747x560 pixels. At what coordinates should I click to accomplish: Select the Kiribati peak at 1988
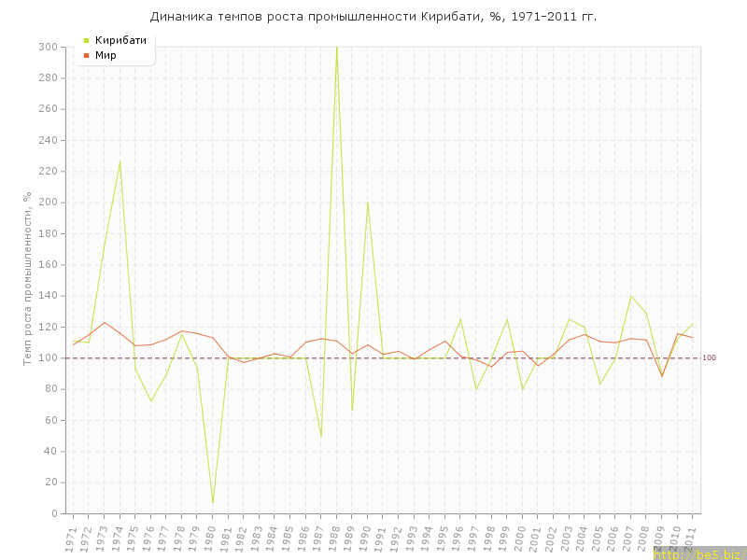pos(336,48)
